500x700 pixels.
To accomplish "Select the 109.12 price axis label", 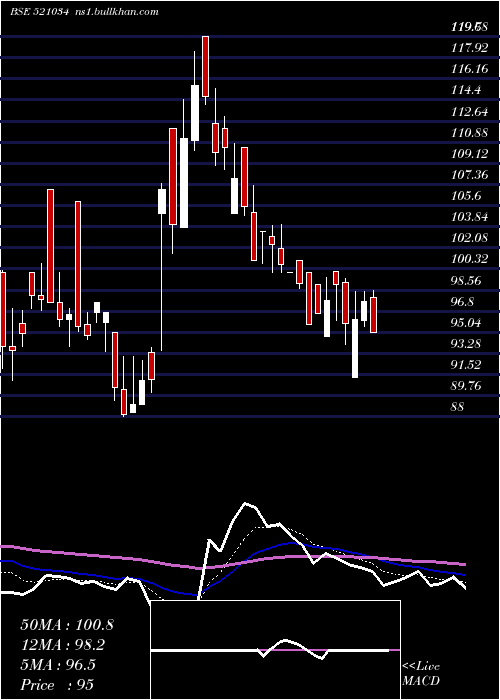I will 469,154.
